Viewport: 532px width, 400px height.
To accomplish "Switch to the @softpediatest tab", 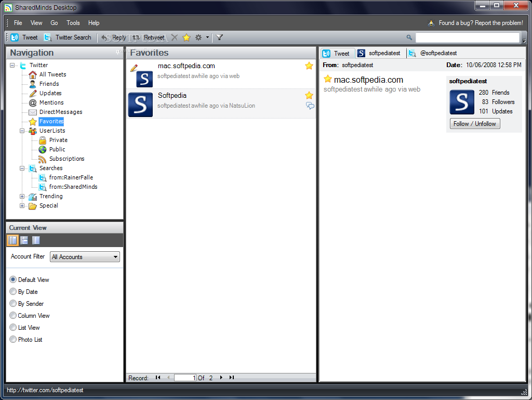I will coord(433,53).
